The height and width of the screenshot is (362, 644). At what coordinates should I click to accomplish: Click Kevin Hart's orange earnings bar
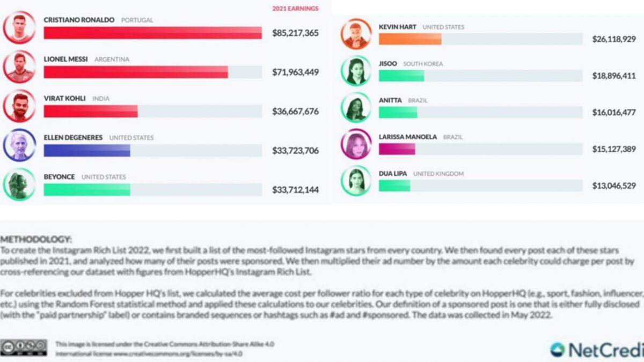tap(410, 39)
